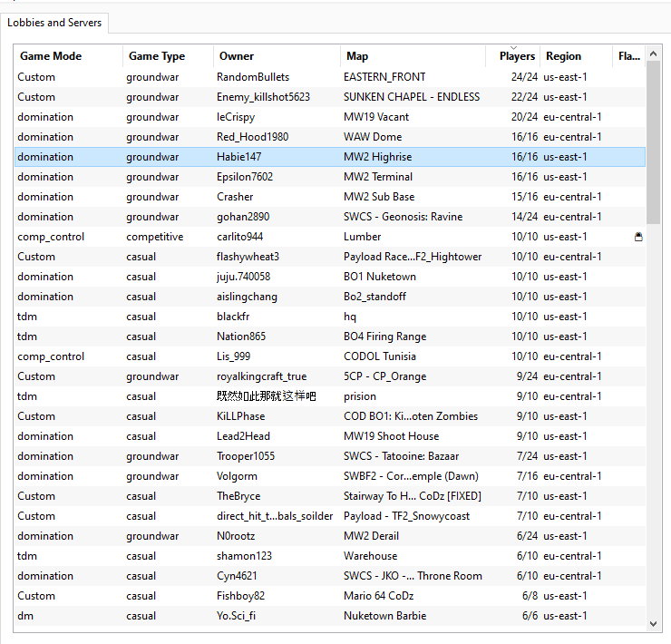The image size is (671, 644).
Task: Select shamon123's Warehouse lobby
Action: pos(330,556)
